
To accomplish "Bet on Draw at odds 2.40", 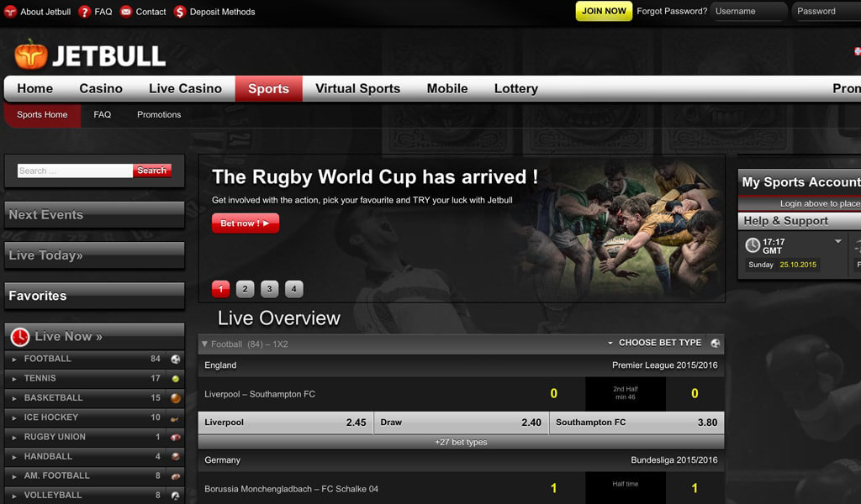I will pyautogui.click(x=462, y=423).
